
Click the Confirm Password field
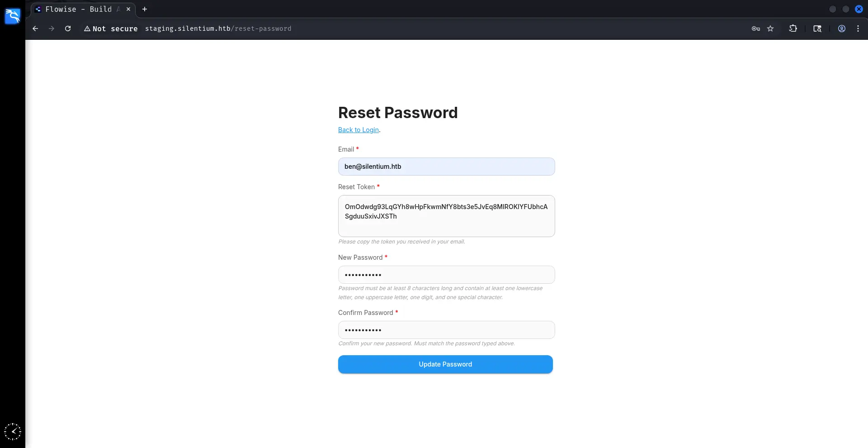click(x=446, y=330)
